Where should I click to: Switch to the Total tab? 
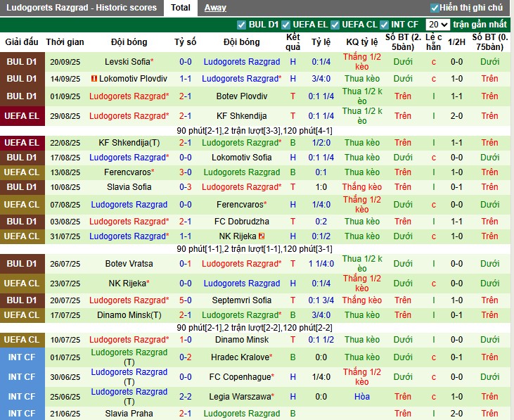(180, 8)
